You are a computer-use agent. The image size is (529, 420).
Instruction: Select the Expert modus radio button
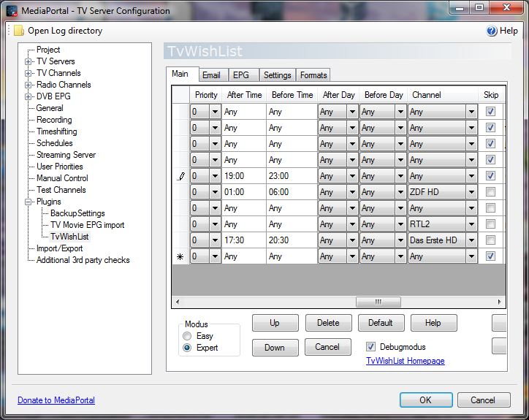[188, 348]
